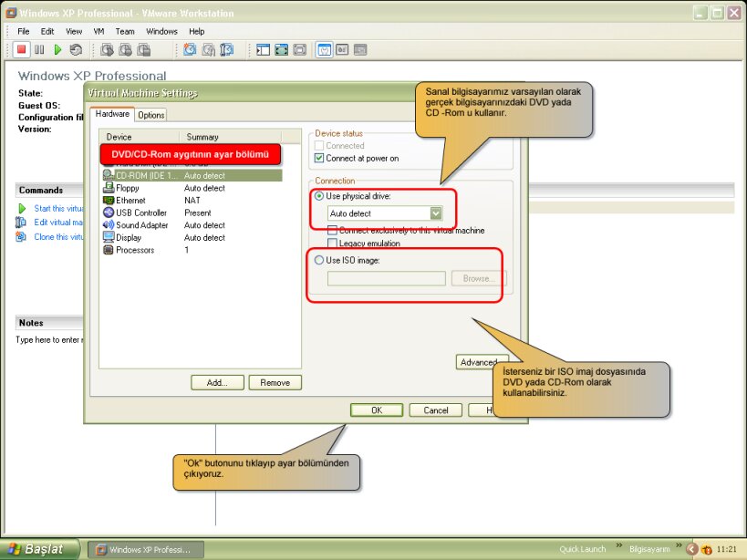Image resolution: width=747 pixels, height=560 pixels.
Task: Click the last grayed toolbar icon
Action: click(360, 49)
